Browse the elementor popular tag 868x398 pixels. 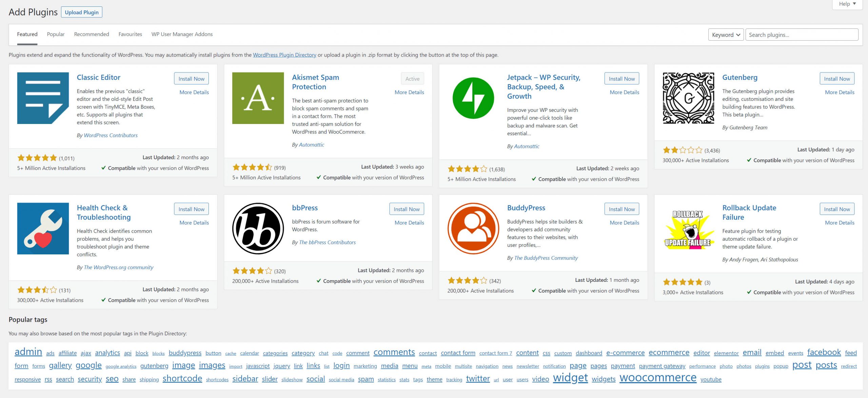point(726,353)
